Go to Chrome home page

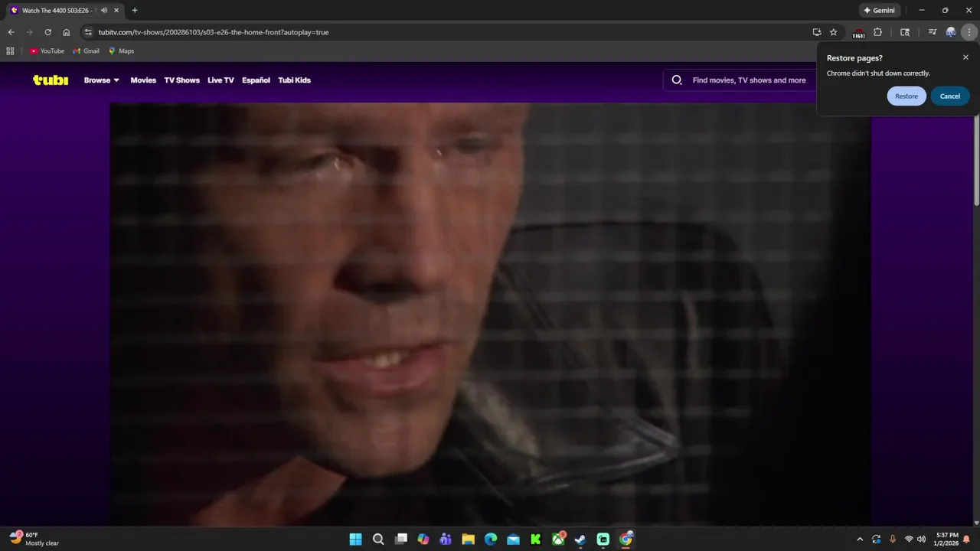tap(66, 32)
